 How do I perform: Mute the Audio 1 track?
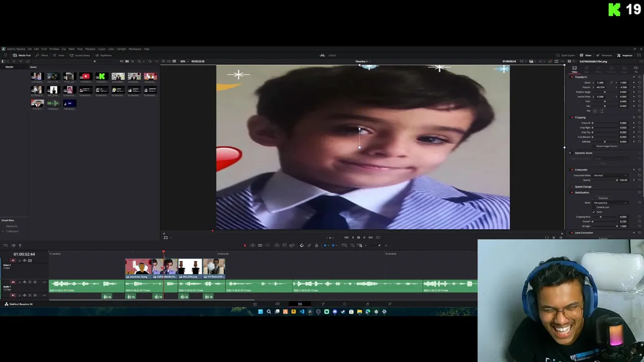tap(35, 282)
